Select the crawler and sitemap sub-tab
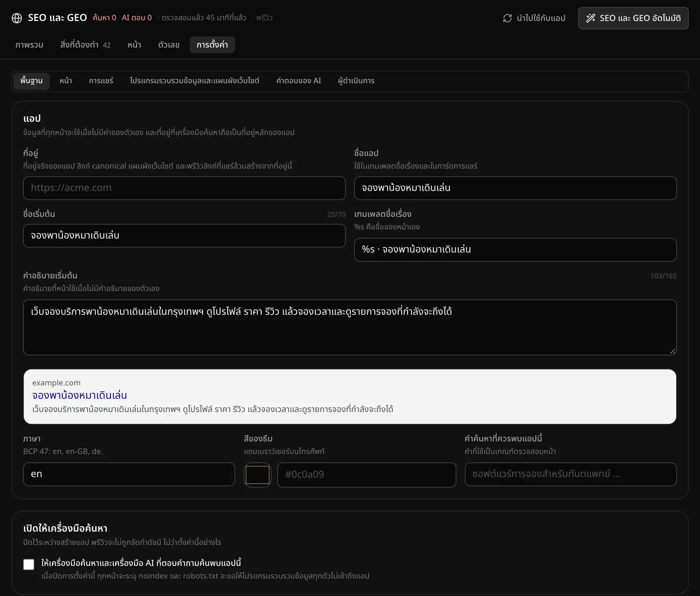The height and width of the screenshot is (596, 700). click(x=195, y=81)
